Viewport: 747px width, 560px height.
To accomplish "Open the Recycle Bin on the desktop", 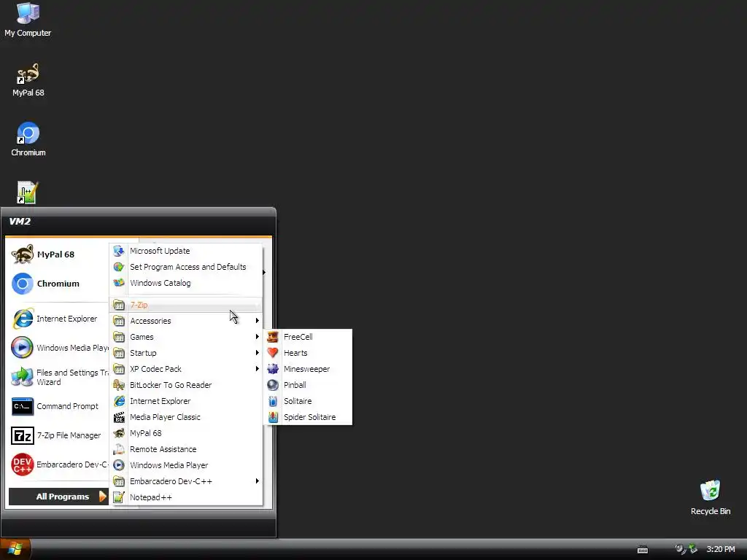I will pyautogui.click(x=710, y=497).
